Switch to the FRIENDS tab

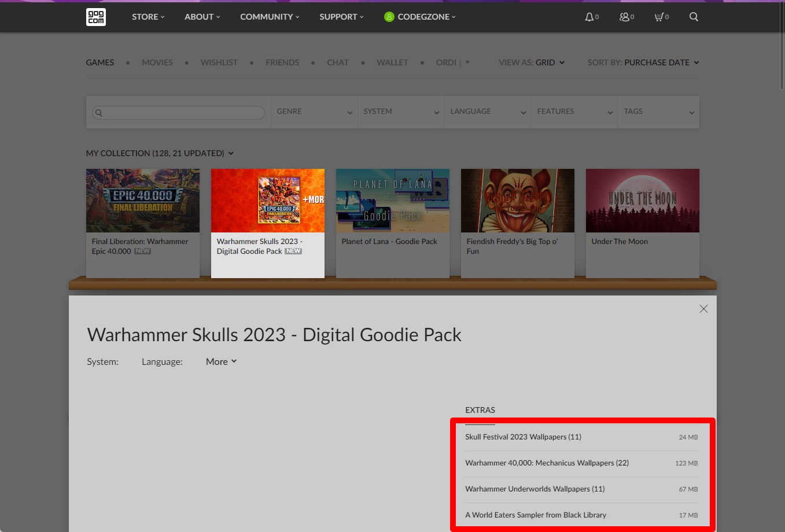pyautogui.click(x=282, y=62)
